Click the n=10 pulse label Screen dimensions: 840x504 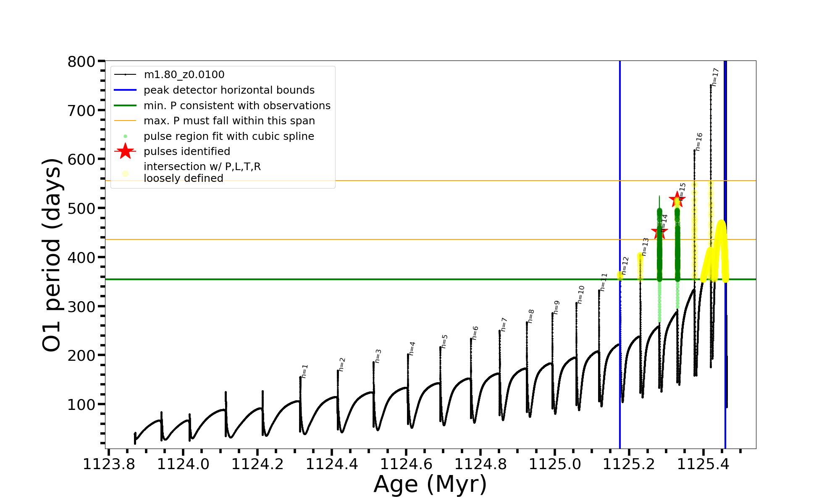point(581,294)
